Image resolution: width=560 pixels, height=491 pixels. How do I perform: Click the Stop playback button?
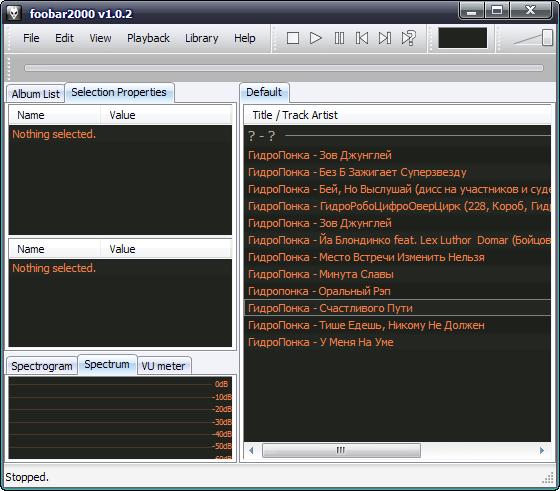pyautogui.click(x=293, y=38)
